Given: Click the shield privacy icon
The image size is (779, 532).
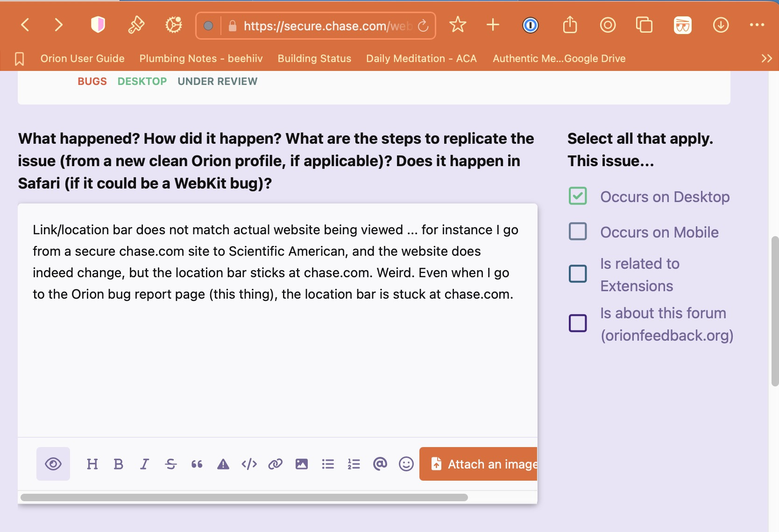Looking at the screenshot, I should 98,25.
